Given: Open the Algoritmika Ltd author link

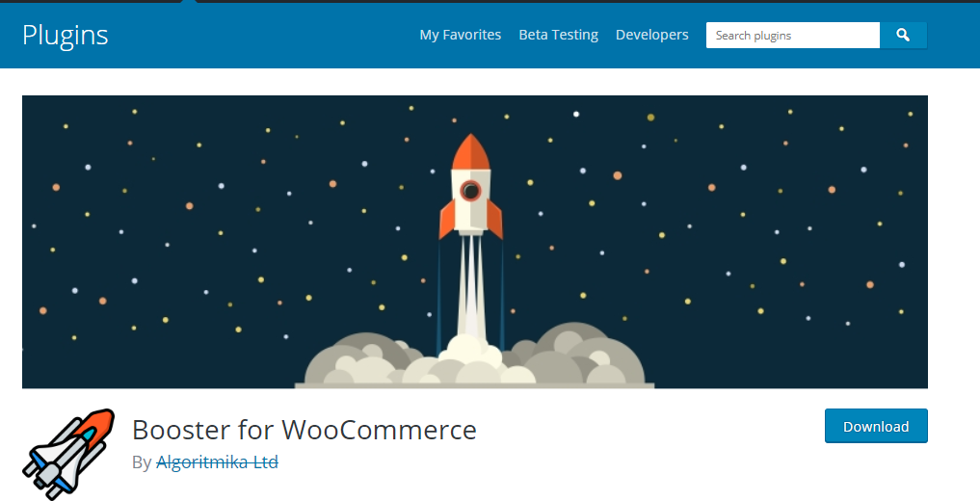Looking at the screenshot, I should tap(217, 462).
